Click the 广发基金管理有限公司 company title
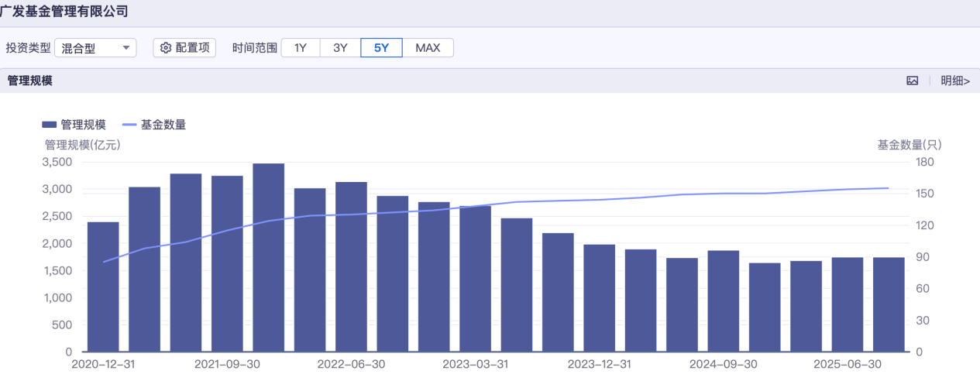Screen dimensions: 980x381 click(64, 12)
